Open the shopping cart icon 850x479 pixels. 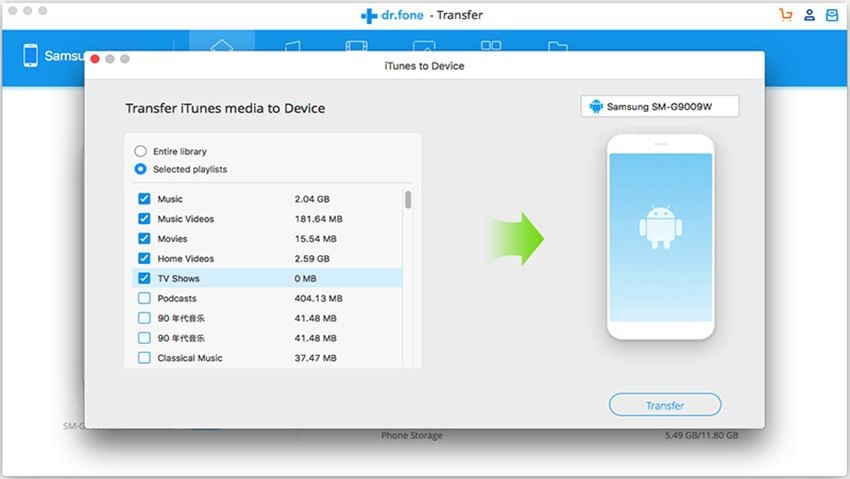[x=785, y=15]
